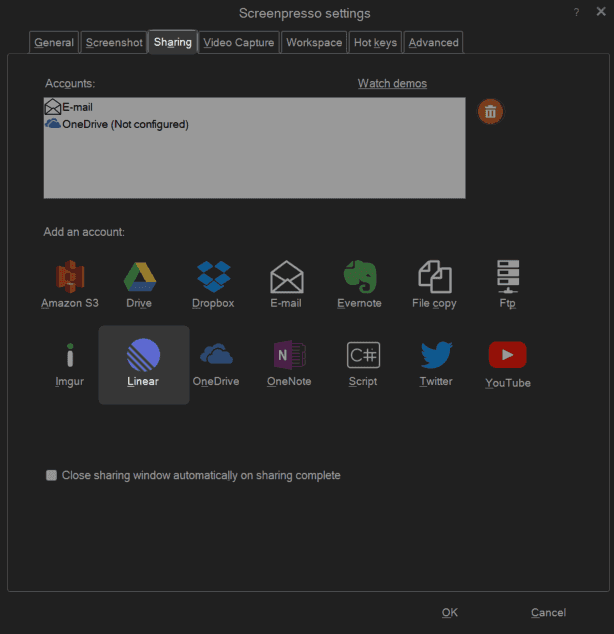Add an Amazon S3 account
This screenshot has height=634, width=614.
coord(70,284)
